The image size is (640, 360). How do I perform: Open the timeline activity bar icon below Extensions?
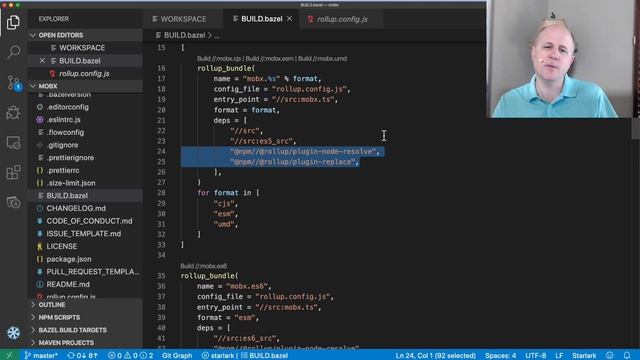click(x=13, y=202)
